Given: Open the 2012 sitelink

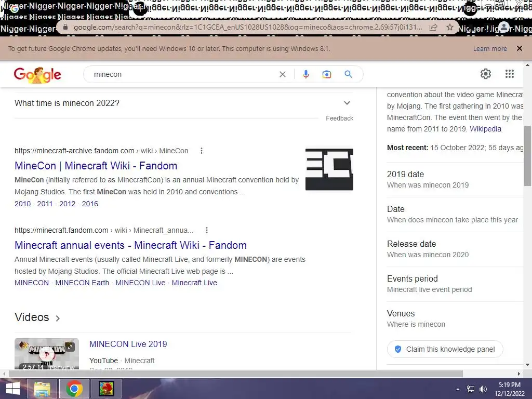Looking at the screenshot, I should coord(67,204).
